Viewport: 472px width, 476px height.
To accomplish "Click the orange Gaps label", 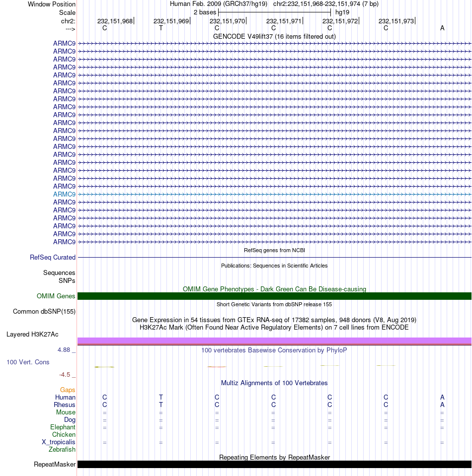I will (68, 390).
